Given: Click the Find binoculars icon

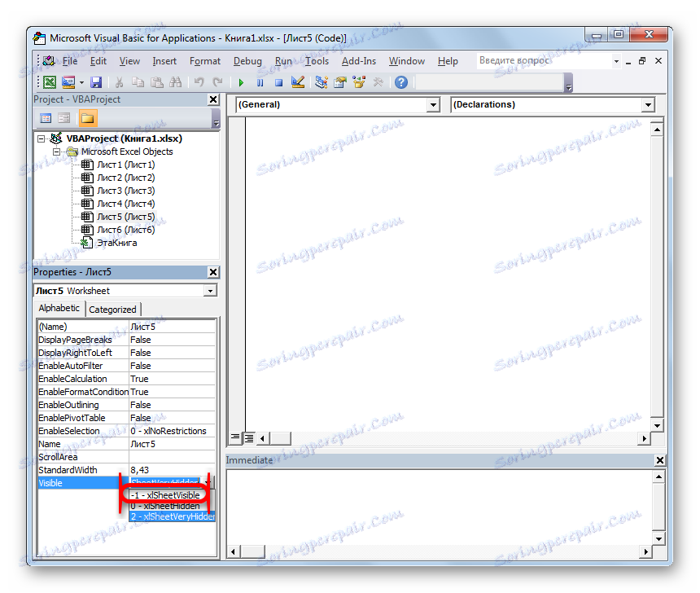Looking at the screenshot, I should coord(176,82).
